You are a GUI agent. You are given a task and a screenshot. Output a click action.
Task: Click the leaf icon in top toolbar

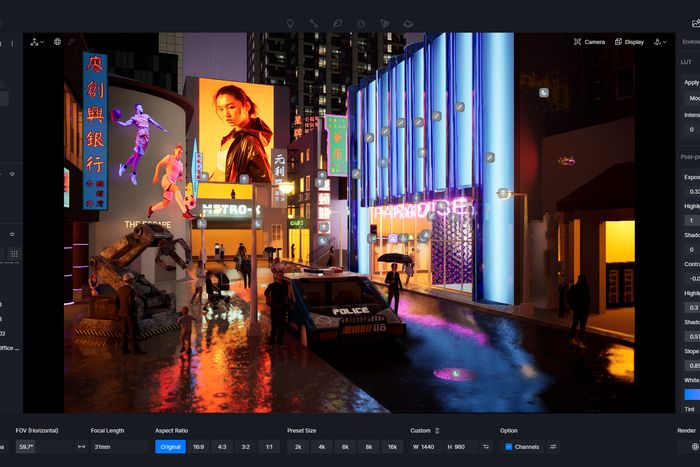pos(337,23)
